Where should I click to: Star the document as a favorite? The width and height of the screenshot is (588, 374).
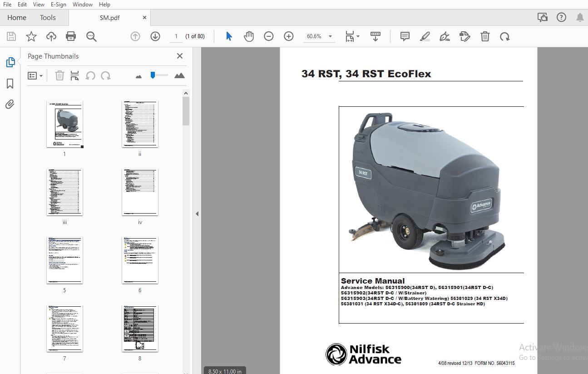tap(31, 37)
